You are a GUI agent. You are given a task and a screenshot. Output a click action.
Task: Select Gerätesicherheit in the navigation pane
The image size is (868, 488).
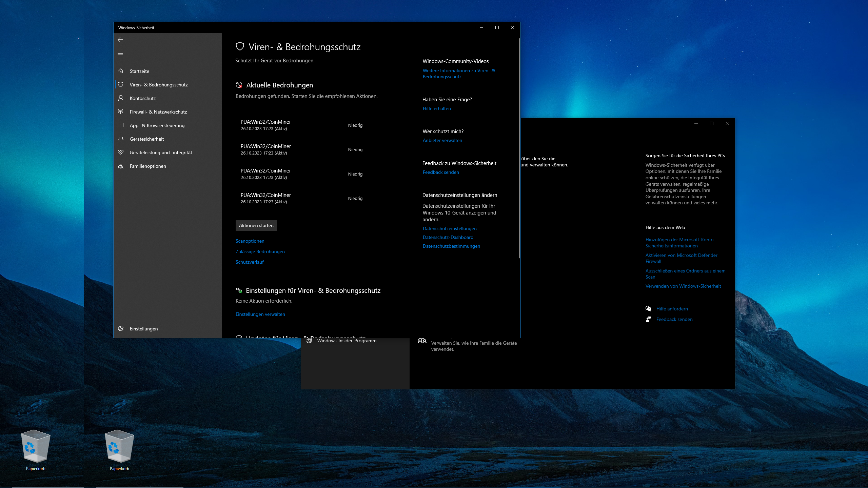[x=121, y=139]
